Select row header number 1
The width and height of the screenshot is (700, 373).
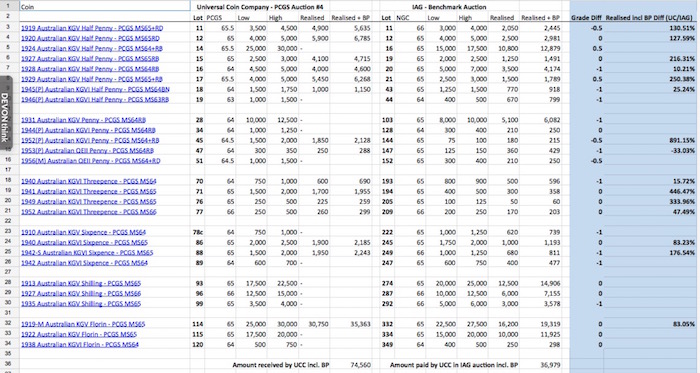[9, 7]
